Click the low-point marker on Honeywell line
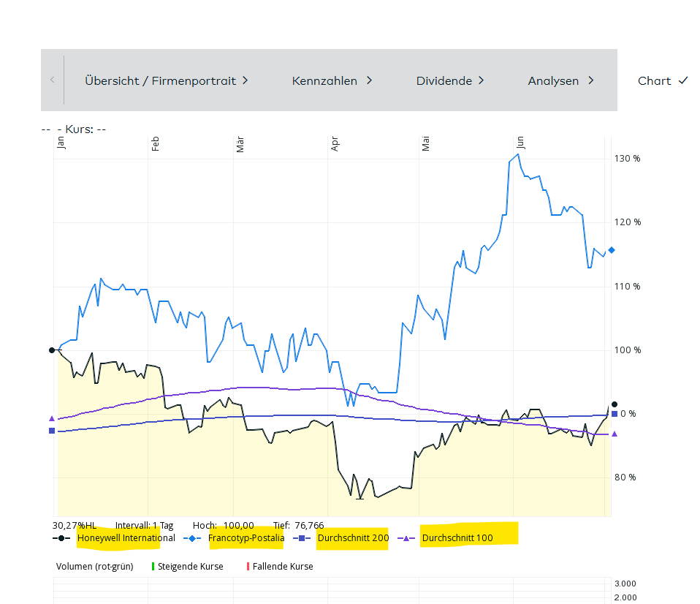This screenshot has height=604, width=700. click(359, 498)
